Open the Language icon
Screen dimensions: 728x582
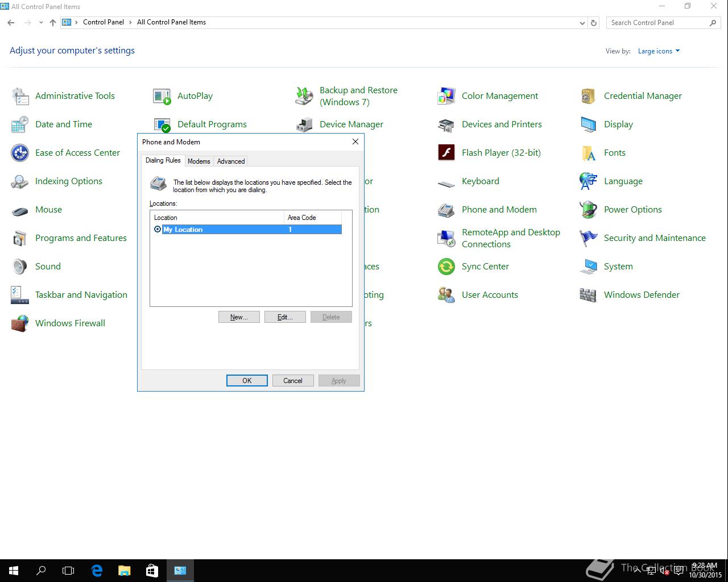coord(589,181)
